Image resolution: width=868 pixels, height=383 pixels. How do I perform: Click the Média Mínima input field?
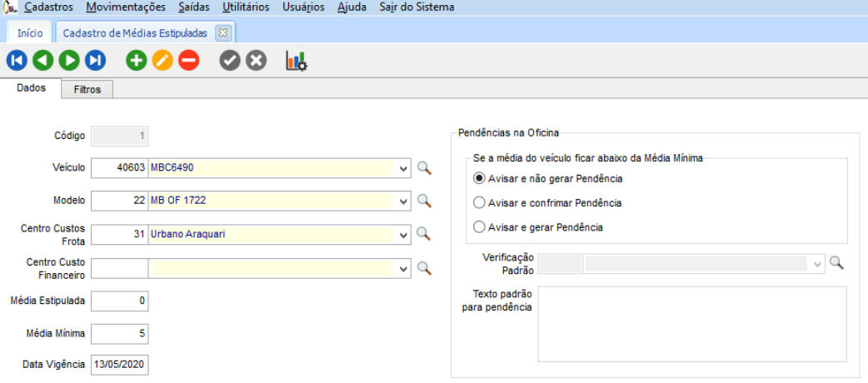[120, 334]
